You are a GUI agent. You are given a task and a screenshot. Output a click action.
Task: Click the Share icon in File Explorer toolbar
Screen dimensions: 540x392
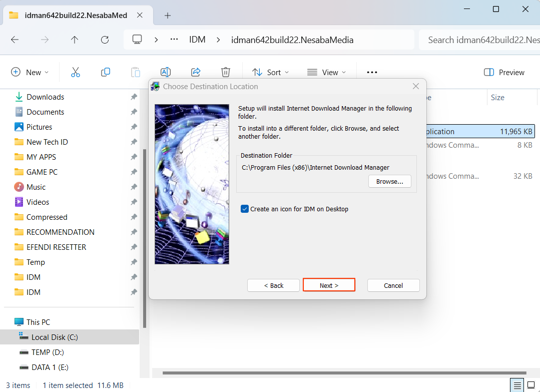point(196,72)
